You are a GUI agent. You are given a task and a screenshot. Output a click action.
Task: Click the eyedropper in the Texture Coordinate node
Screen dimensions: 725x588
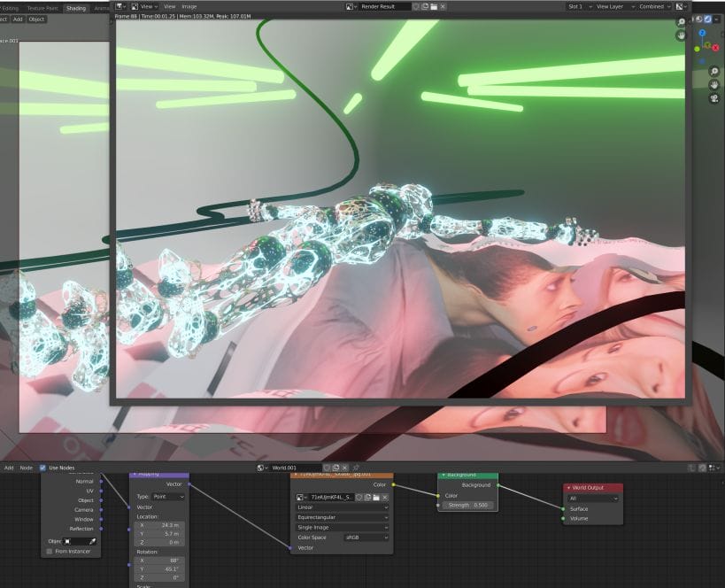tap(92, 541)
